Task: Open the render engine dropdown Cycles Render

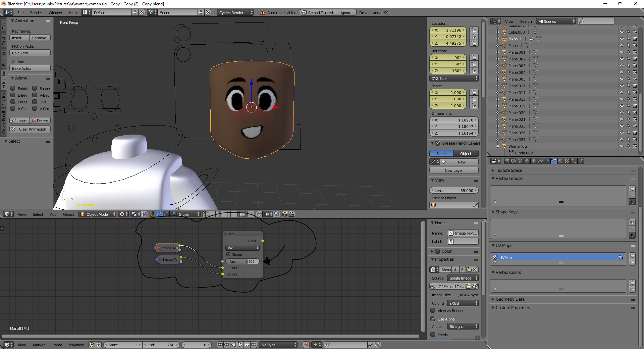Action: [x=235, y=12]
